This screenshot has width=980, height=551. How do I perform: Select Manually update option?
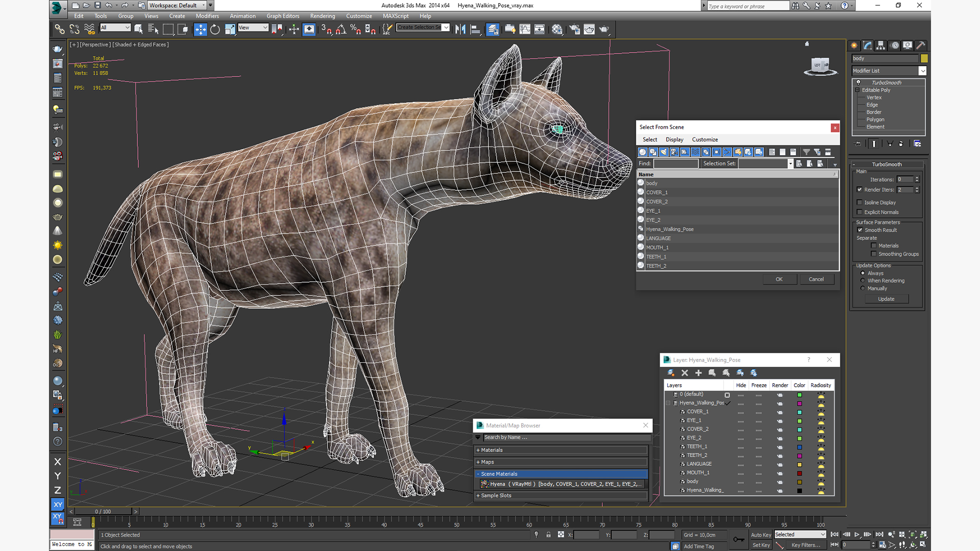(863, 288)
